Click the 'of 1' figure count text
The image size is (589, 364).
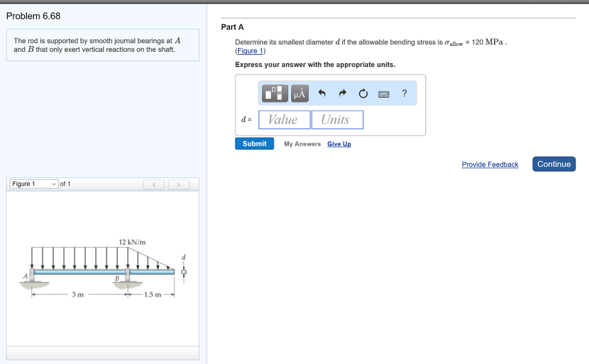(x=65, y=183)
